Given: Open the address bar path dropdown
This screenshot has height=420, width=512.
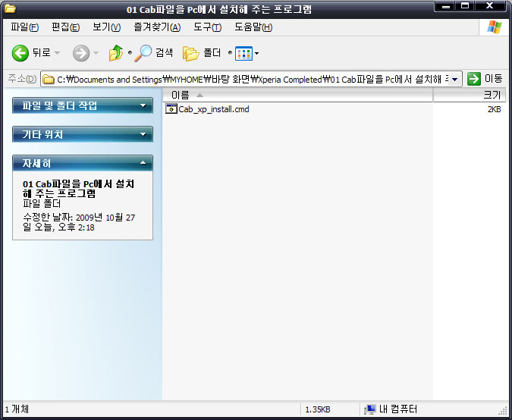Looking at the screenshot, I should pos(455,79).
